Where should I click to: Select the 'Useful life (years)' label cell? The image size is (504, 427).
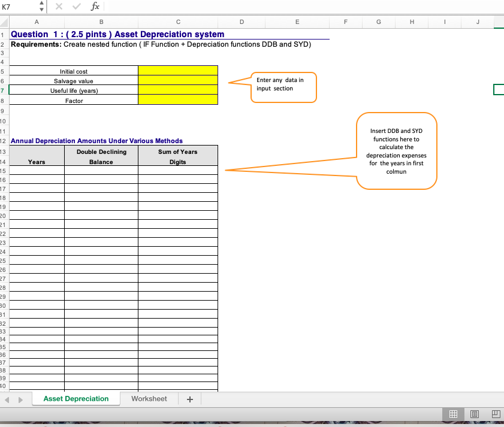74,90
